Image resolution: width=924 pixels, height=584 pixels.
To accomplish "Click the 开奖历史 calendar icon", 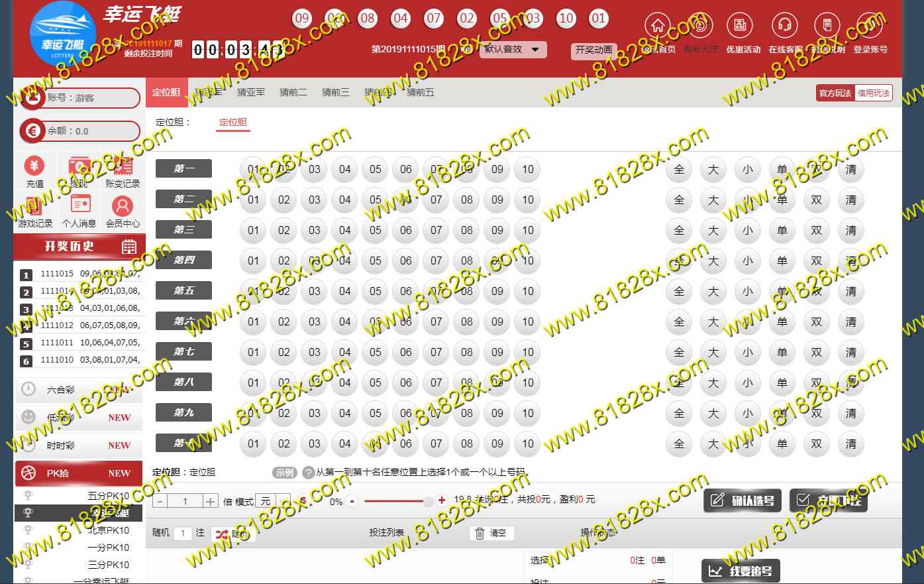I will tap(129, 247).
